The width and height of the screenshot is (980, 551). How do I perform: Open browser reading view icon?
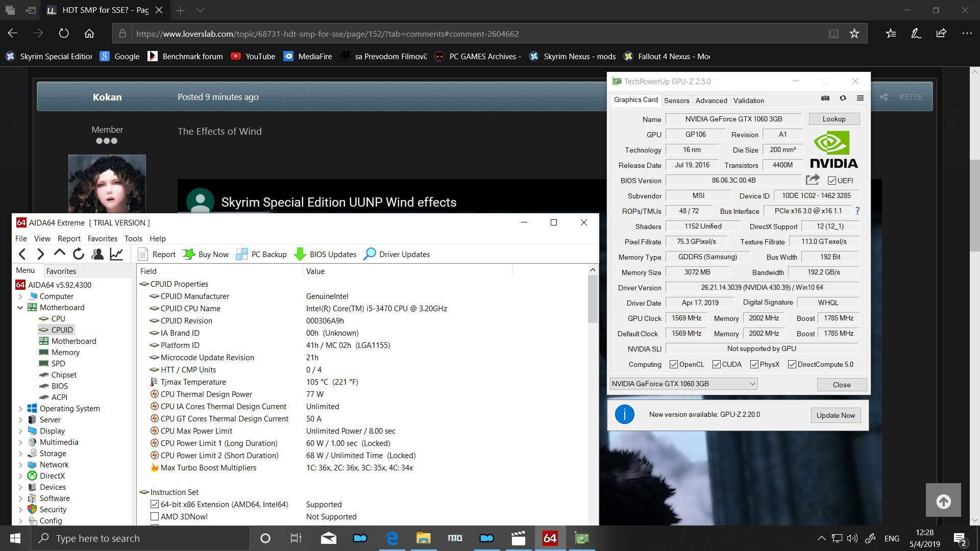[x=834, y=34]
